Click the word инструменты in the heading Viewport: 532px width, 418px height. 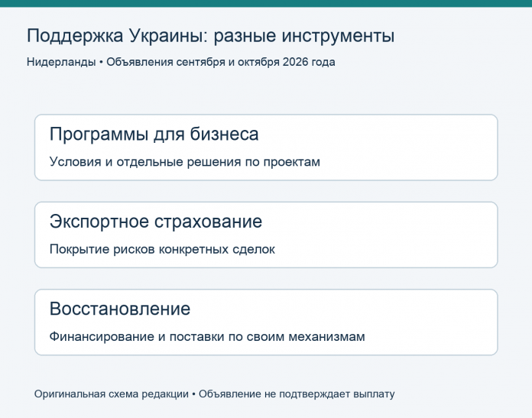point(339,37)
